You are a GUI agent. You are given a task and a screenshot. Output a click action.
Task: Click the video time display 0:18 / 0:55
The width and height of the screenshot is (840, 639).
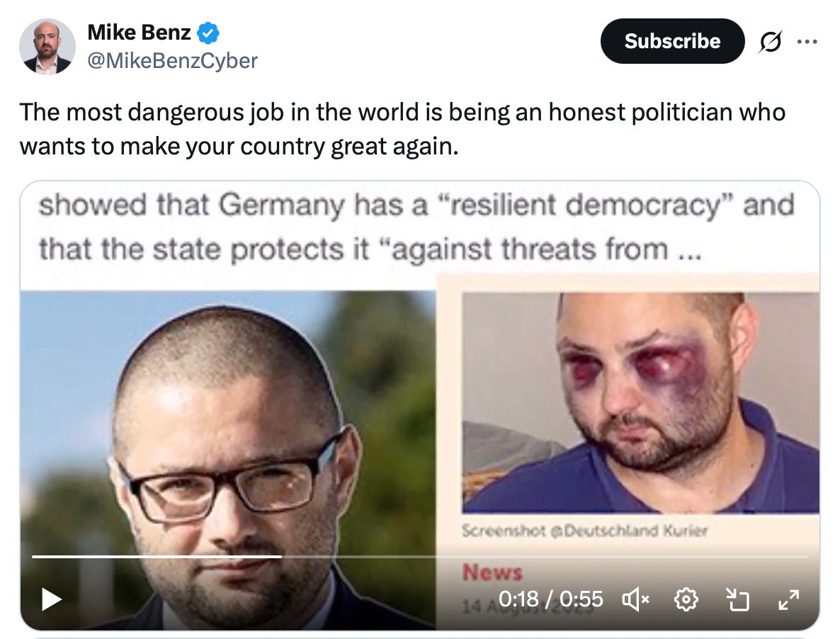coord(551,599)
